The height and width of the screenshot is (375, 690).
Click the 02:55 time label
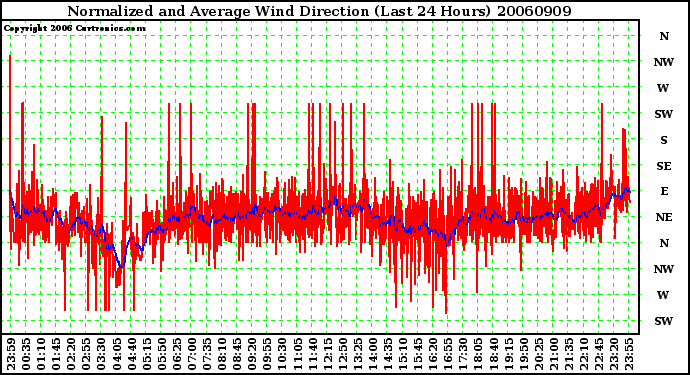click(87, 354)
